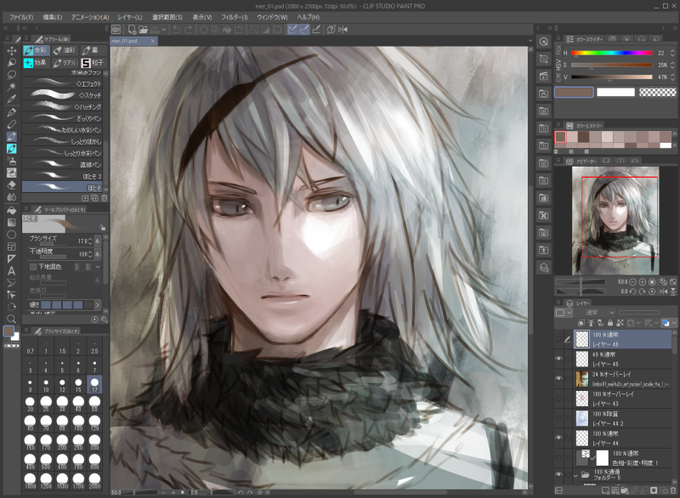Open the opacity dynamics button
The height and width of the screenshot is (498, 680).
coord(98,253)
